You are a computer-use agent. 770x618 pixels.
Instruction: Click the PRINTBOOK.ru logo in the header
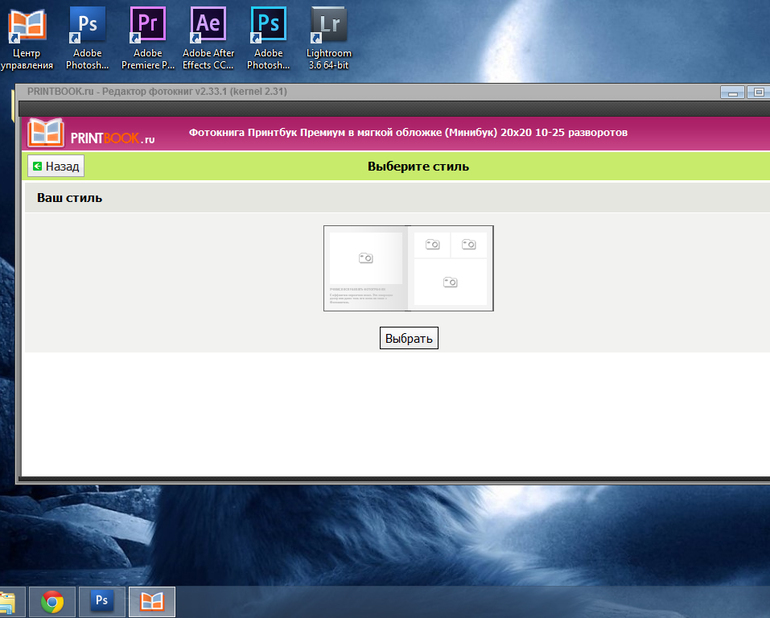tap(92, 134)
